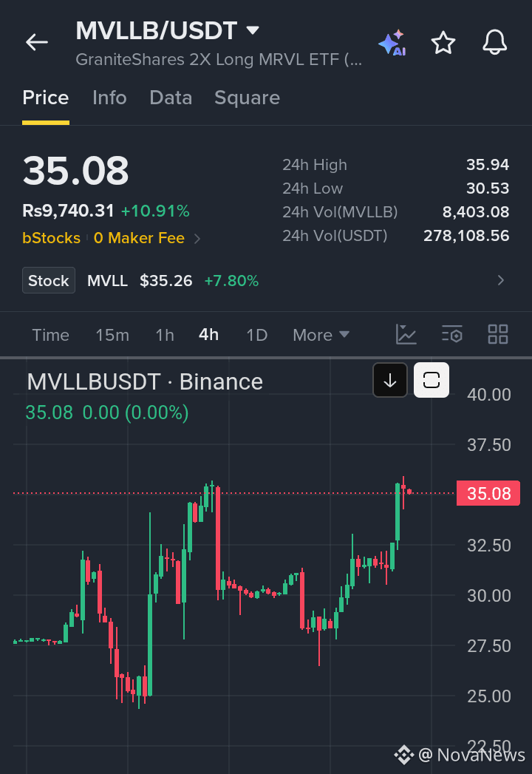Tap the bStocks label
532x774 pixels.
point(51,238)
